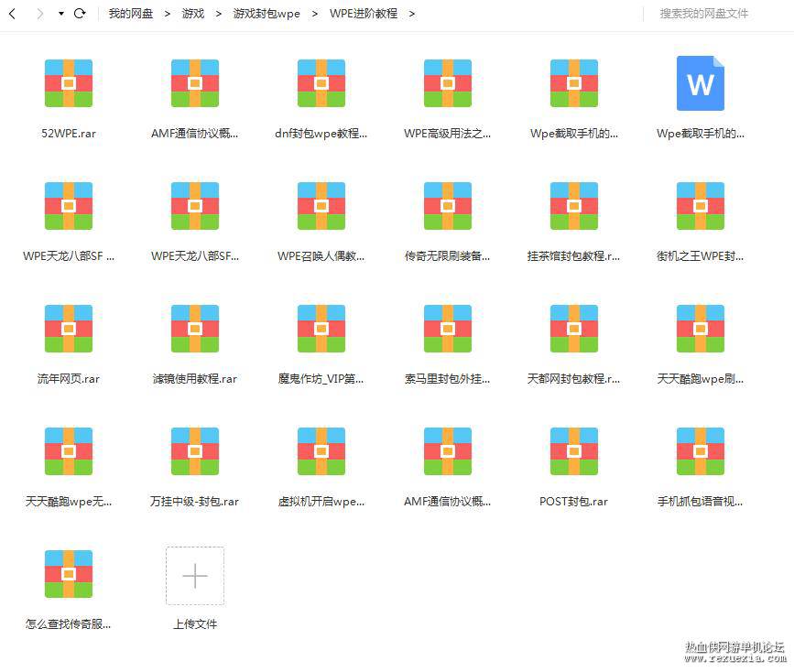Click the 魔鬼作坊_VIP第... file name
Viewport: 794px width, 672px height.
click(x=321, y=379)
